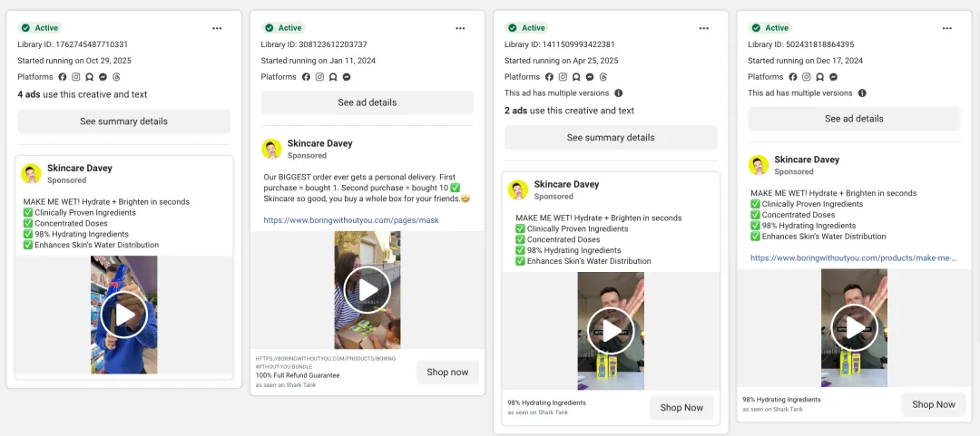
Task: Click Facebook platform icon on Dec 17, 2024 ad
Action: 792,77
